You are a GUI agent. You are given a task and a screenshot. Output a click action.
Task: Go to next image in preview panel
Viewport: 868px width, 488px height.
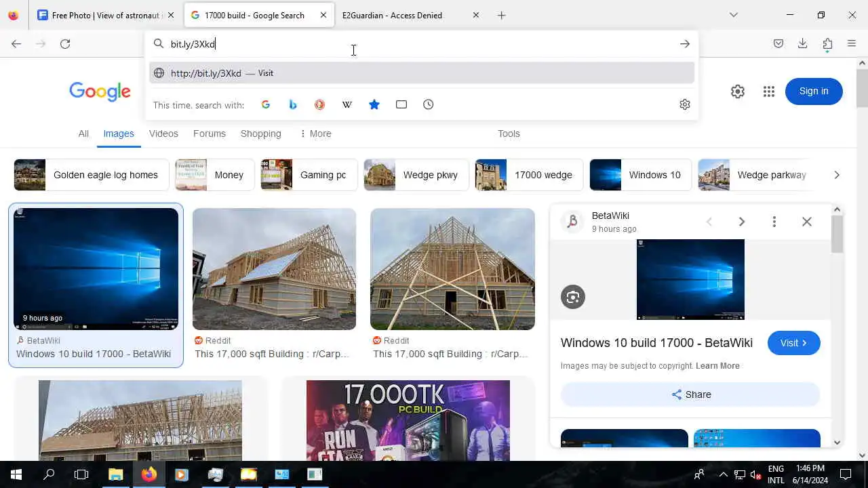coord(742,222)
